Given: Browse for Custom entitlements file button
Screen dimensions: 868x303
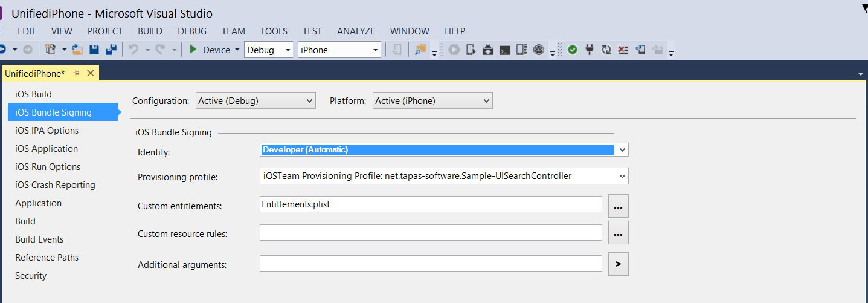Looking at the screenshot, I should click(618, 206).
